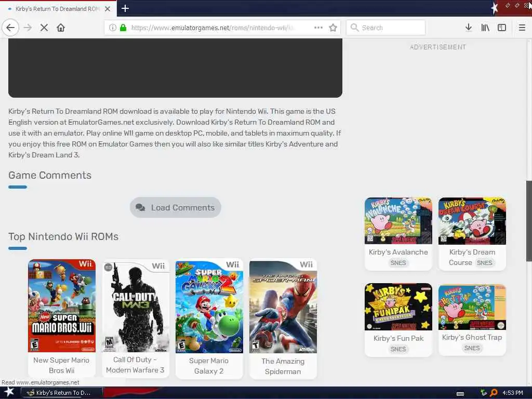
Task: Click the green padlock security icon
Action: 123,28
